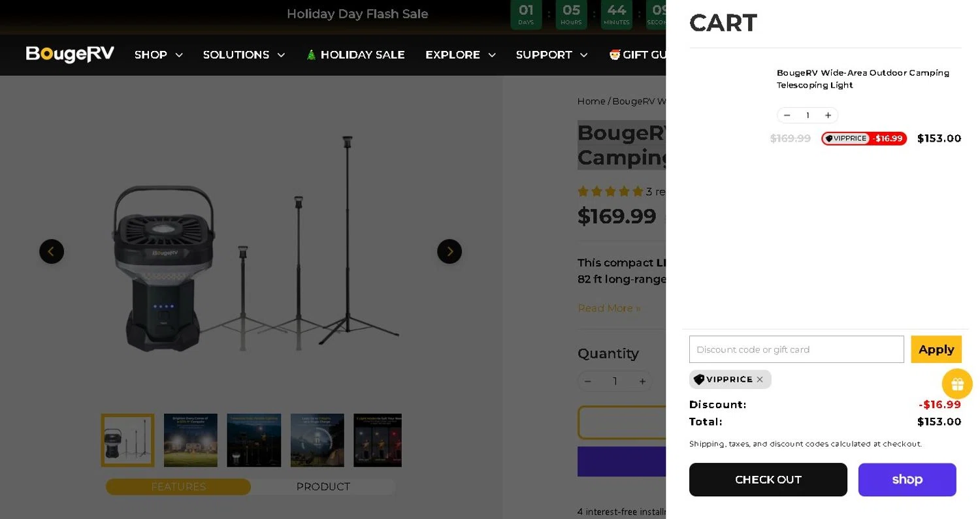Expand the SHOP dropdown menu
This screenshot has width=980, height=519.
point(158,55)
